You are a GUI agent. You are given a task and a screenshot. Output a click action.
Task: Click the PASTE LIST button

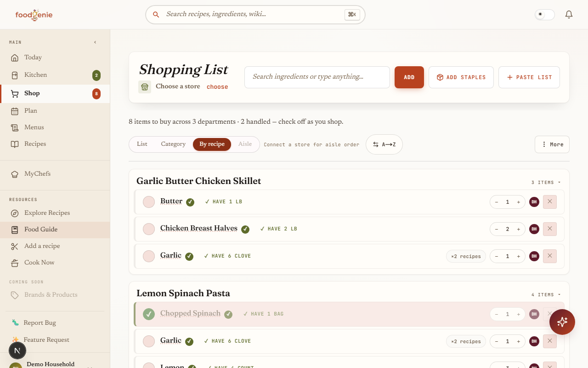(529, 77)
